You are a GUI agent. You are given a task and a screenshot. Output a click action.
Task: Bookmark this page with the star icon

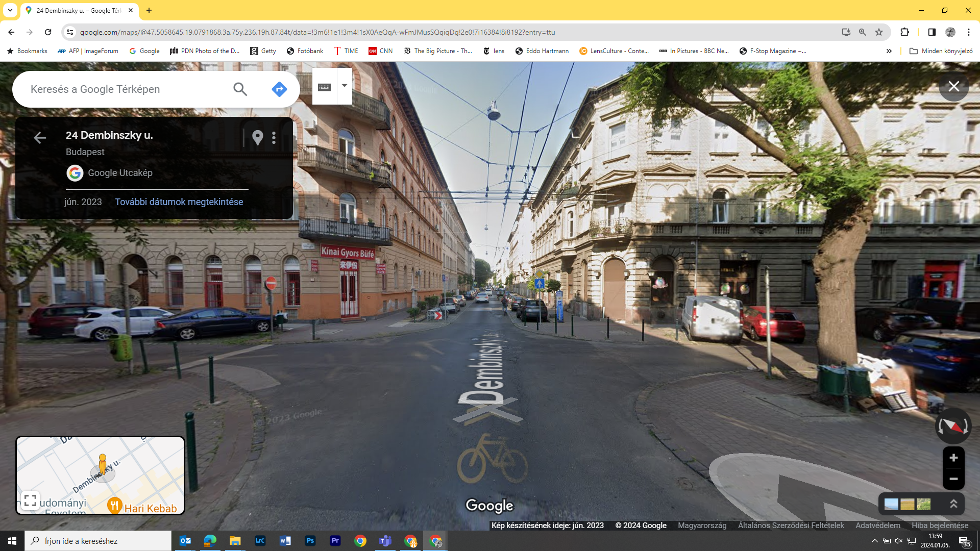pos(879,32)
